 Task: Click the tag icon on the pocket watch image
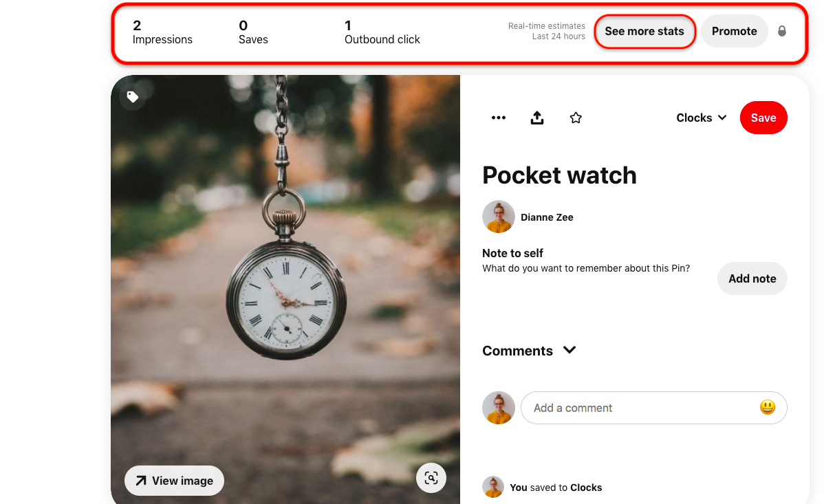[x=133, y=96]
